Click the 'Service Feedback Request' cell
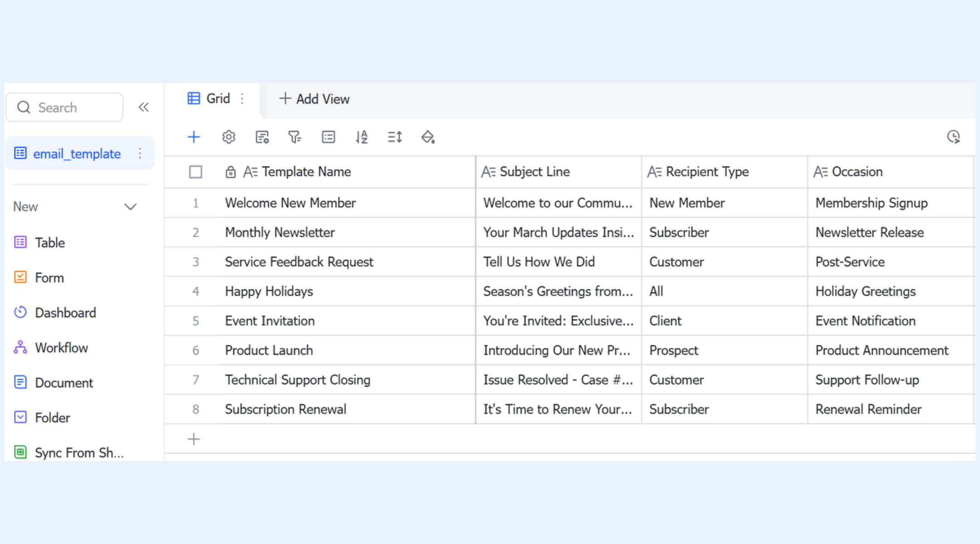This screenshot has width=980, height=544. coord(347,262)
